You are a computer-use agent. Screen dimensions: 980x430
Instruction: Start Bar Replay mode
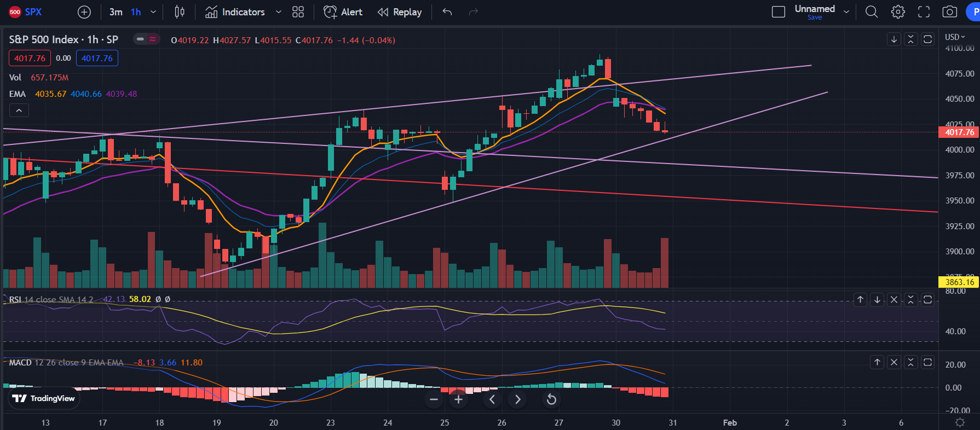(400, 12)
